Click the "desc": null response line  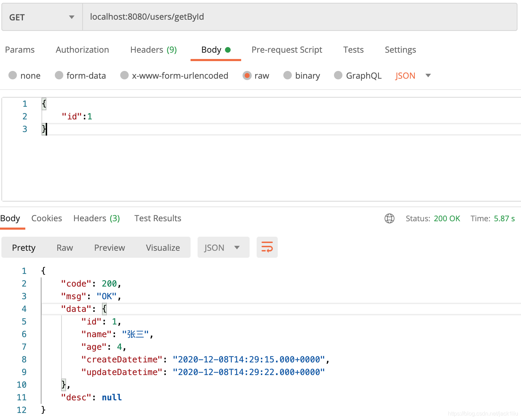click(x=91, y=398)
